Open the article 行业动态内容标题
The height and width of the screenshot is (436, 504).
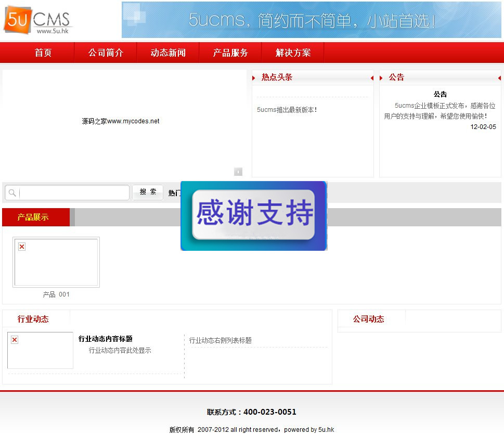click(106, 339)
